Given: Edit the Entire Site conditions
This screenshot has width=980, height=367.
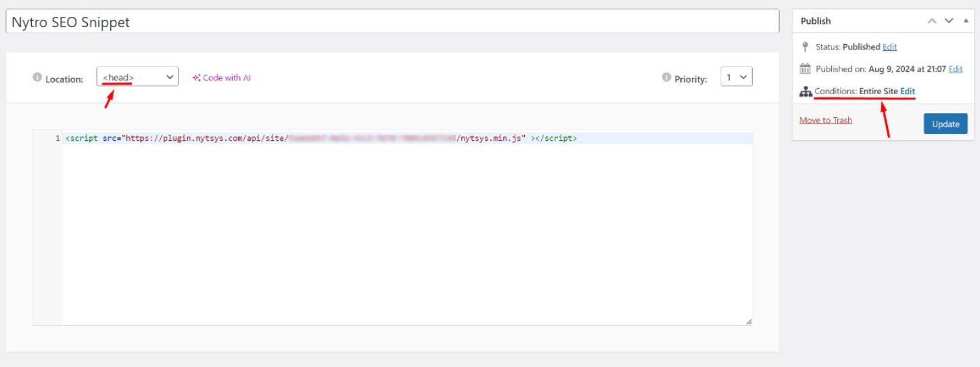Looking at the screenshot, I should click(x=908, y=91).
